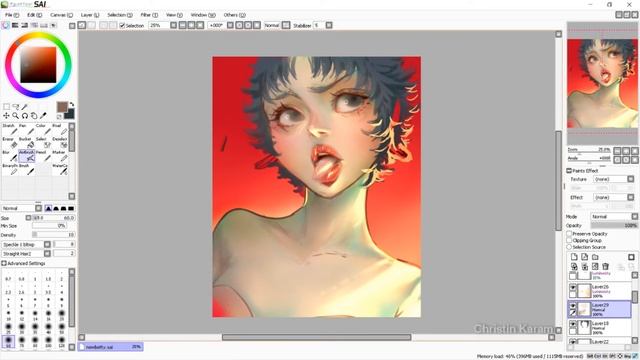Activate the zoom magnifier tool
The image size is (640, 360).
point(16,116)
